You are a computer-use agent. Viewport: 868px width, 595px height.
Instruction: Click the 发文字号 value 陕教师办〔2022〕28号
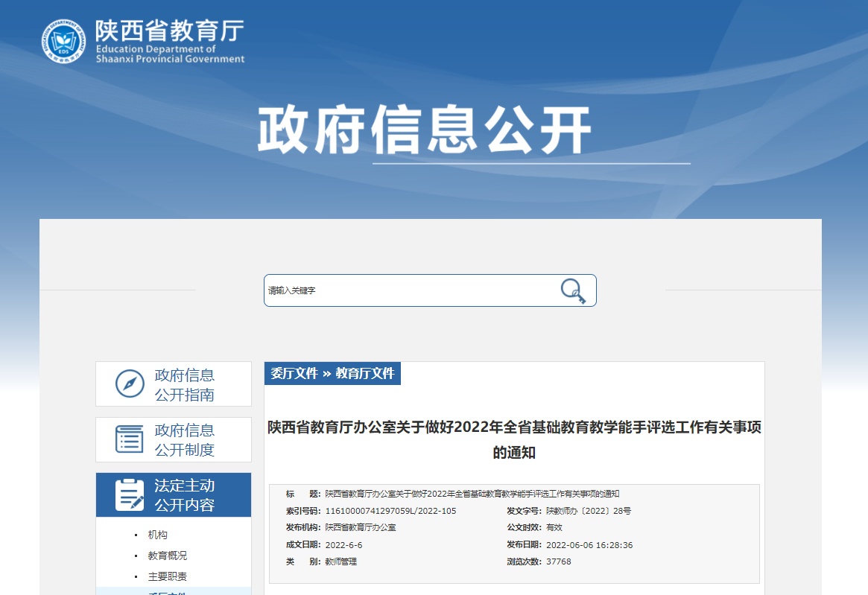[x=589, y=511]
